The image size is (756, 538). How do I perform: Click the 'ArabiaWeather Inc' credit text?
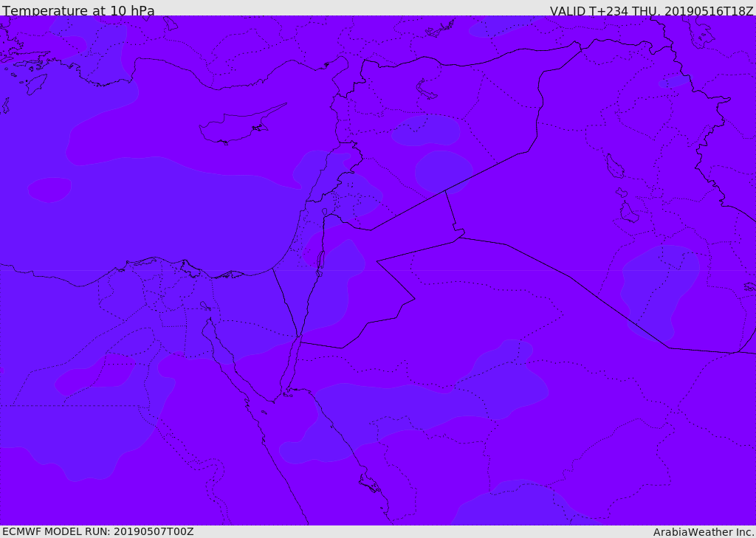click(x=704, y=532)
